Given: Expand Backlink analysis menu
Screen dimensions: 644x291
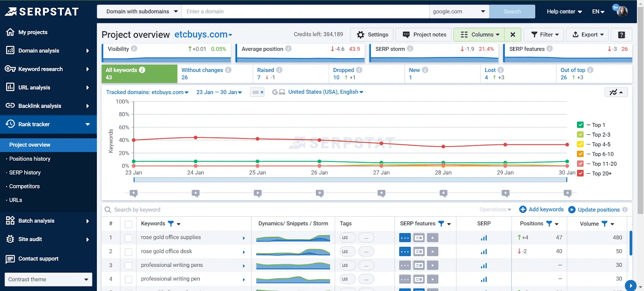Looking at the screenshot, I should [x=48, y=106].
